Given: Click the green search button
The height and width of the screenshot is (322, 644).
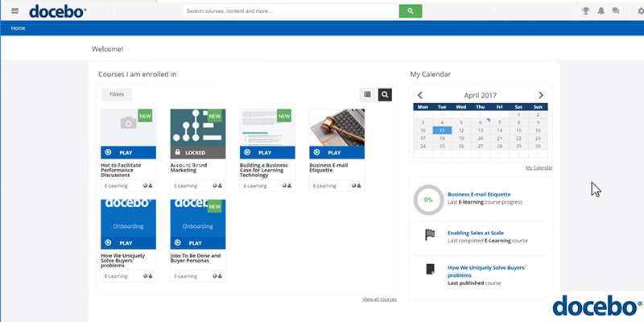Looking at the screenshot, I should point(411,11).
